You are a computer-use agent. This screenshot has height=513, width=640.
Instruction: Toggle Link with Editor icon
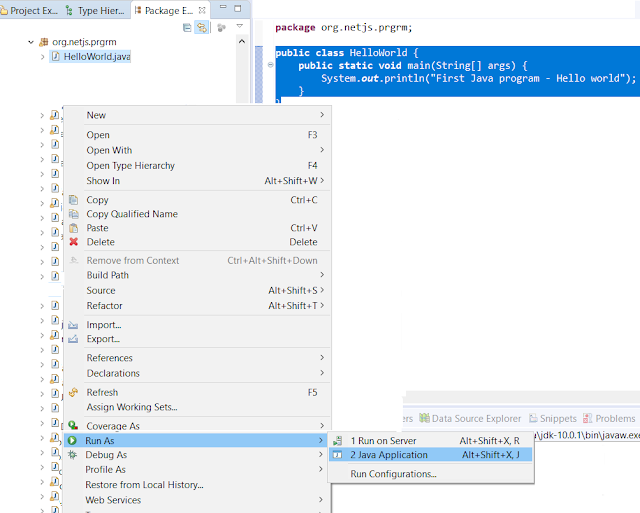[202, 28]
